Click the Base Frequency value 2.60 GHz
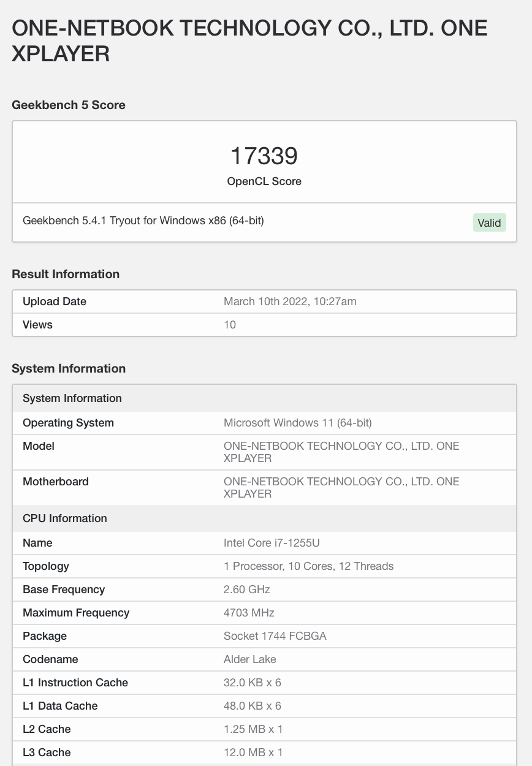The image size is (532, 766). (x=247, y=590)
